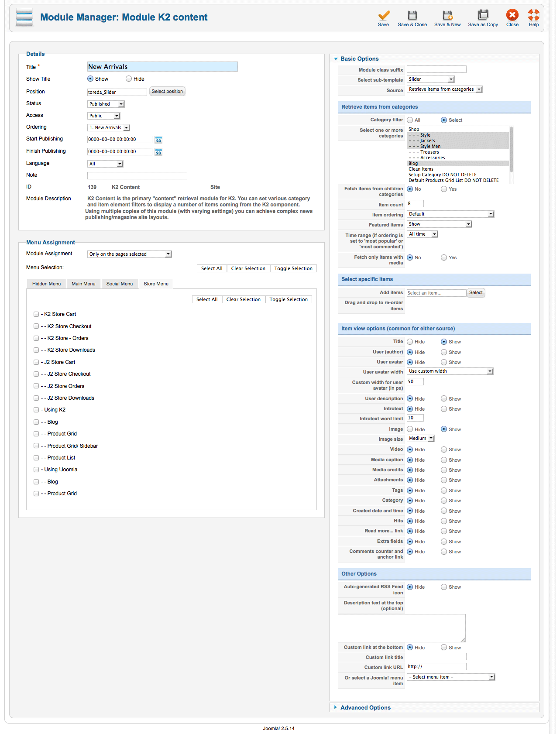Open the Select menu item dropdown
Image resolution: width=560 pixels, height=734 pixels.
tap(451, 677)
